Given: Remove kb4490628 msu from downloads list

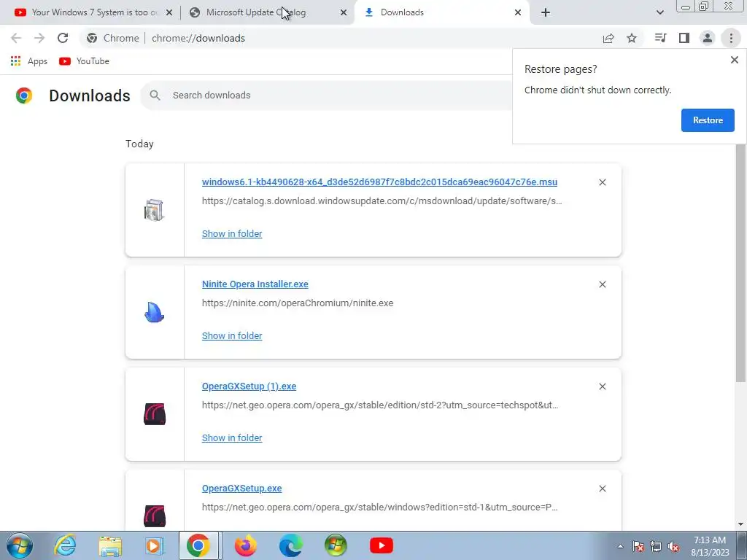Looking at the screenshot, I should point(602,182).
